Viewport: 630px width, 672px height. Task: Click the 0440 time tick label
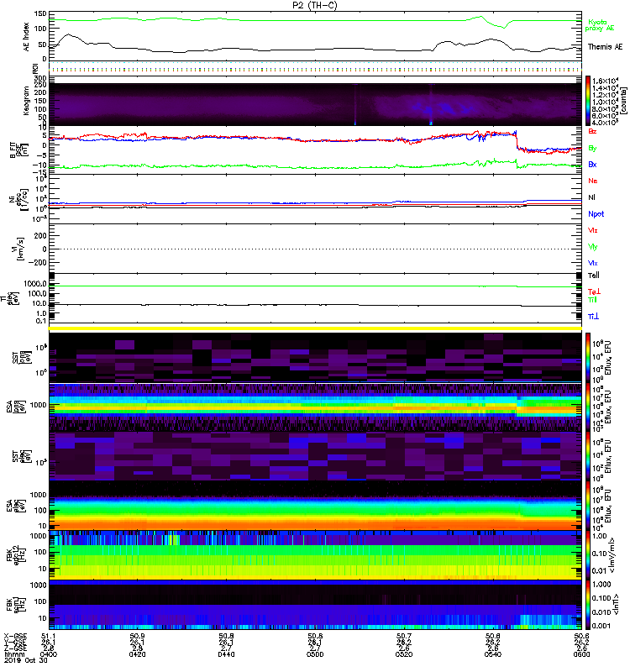coord(226,654)
